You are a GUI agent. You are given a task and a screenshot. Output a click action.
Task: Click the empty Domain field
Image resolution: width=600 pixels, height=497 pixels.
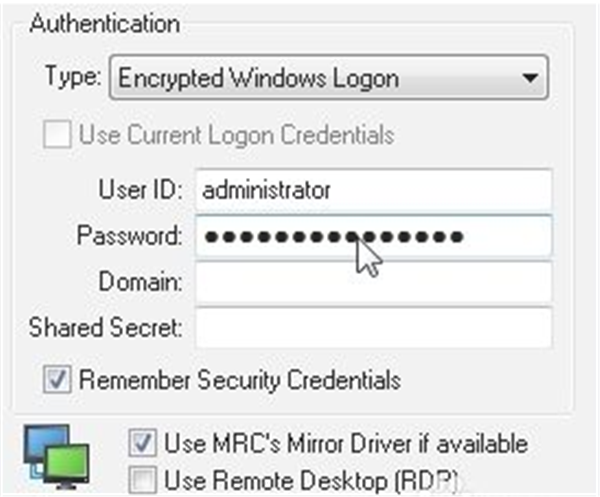(373, 283)
